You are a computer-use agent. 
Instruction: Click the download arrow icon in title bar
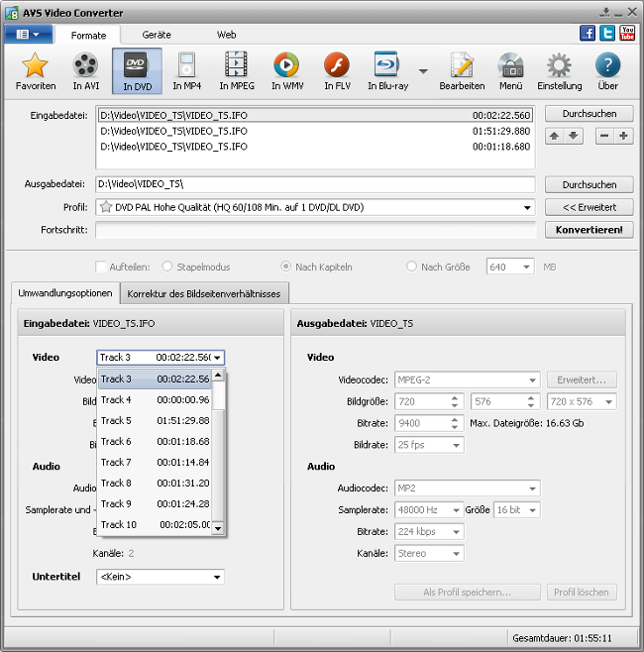click(x=605, y=13)
